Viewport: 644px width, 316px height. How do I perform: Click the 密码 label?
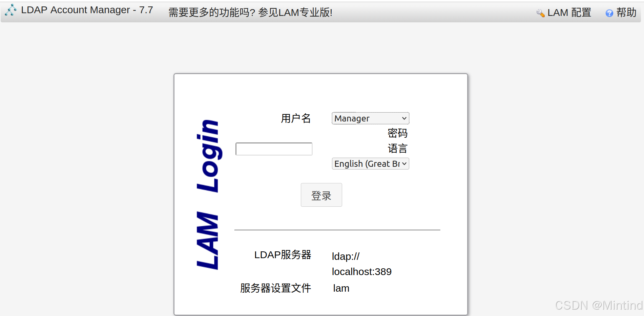click(397, 133)
